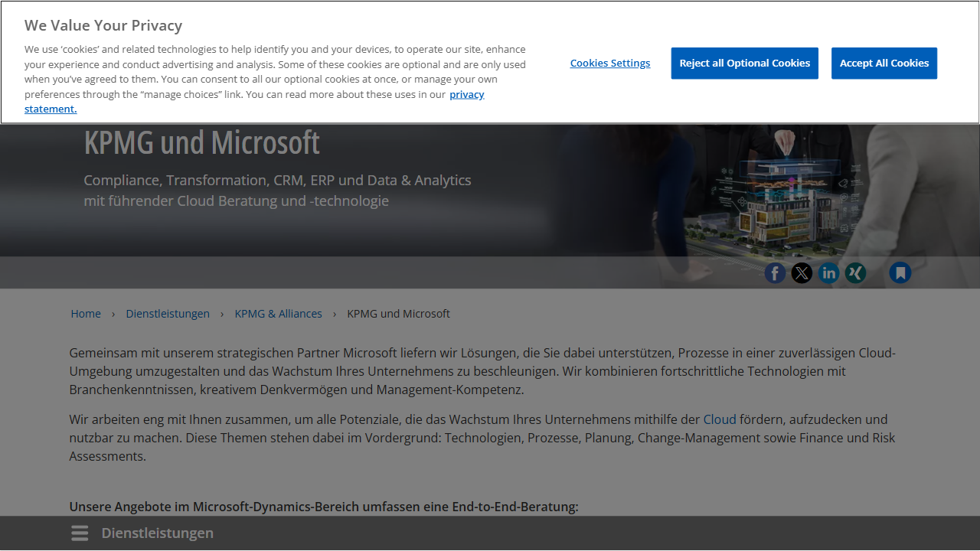Click the heading 'KPMG und Microsoft'
Image resolution: width=980 pixels, height=551 pixels.
pyautogui.click(x=202, y=143)
